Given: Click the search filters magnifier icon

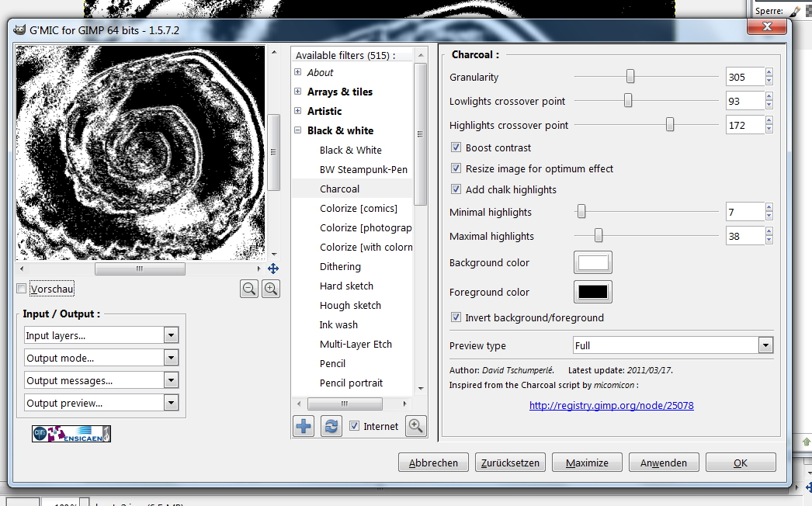Looking at the screenshot, I should 416,426.
